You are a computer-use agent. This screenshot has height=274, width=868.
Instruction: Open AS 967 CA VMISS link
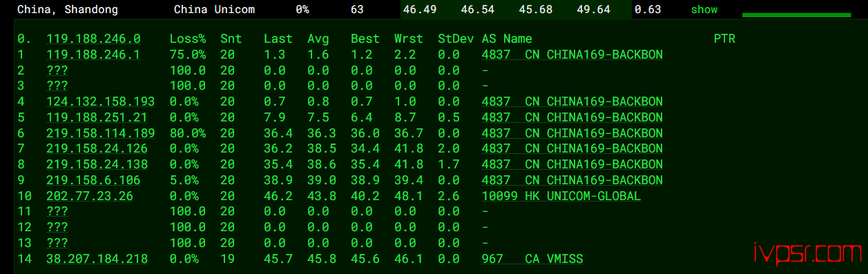[x=532, y=259]
